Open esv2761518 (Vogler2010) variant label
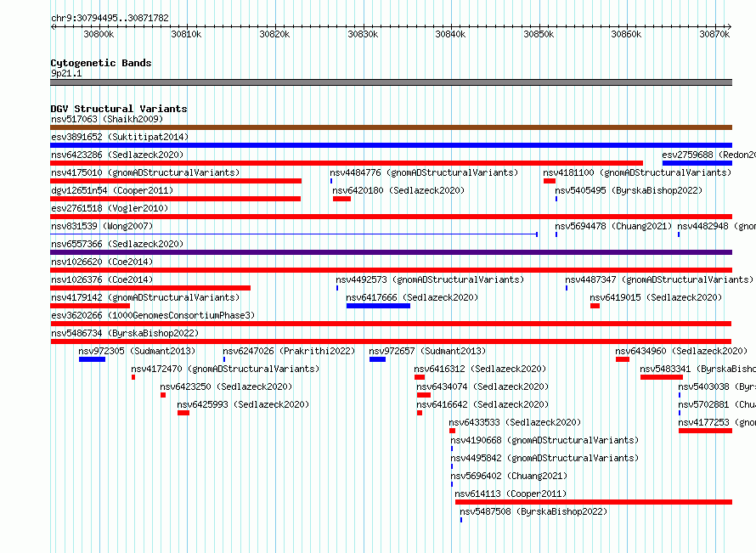The height and width of the screenshot is (553, 756). pos(110,208)
